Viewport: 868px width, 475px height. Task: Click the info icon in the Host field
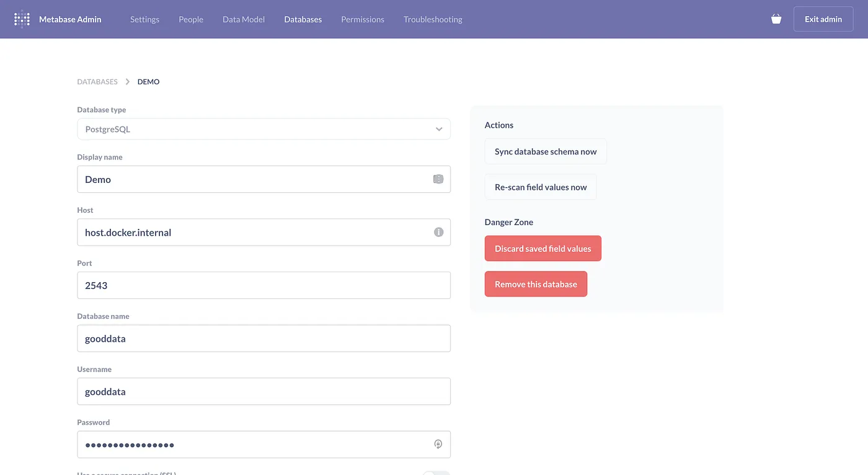coord(438,232)
